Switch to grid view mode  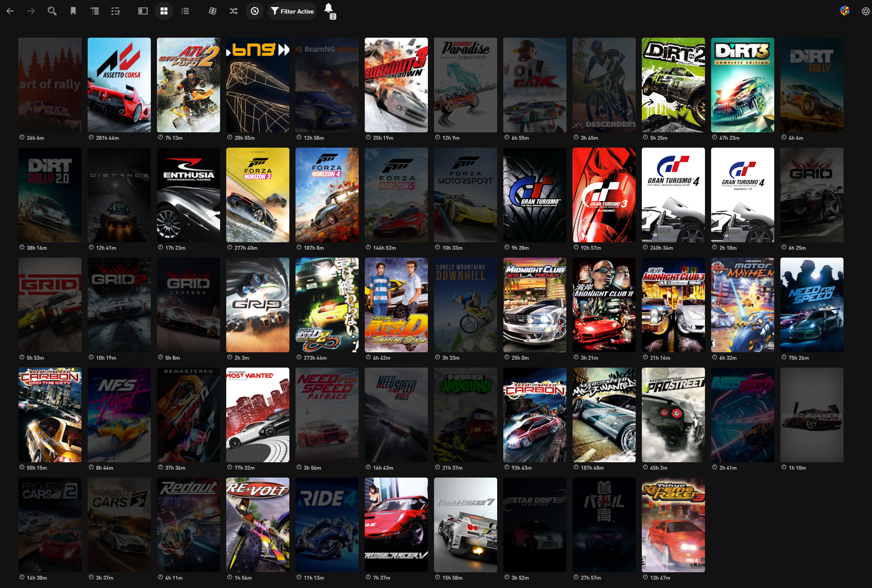tap(164, 11)
